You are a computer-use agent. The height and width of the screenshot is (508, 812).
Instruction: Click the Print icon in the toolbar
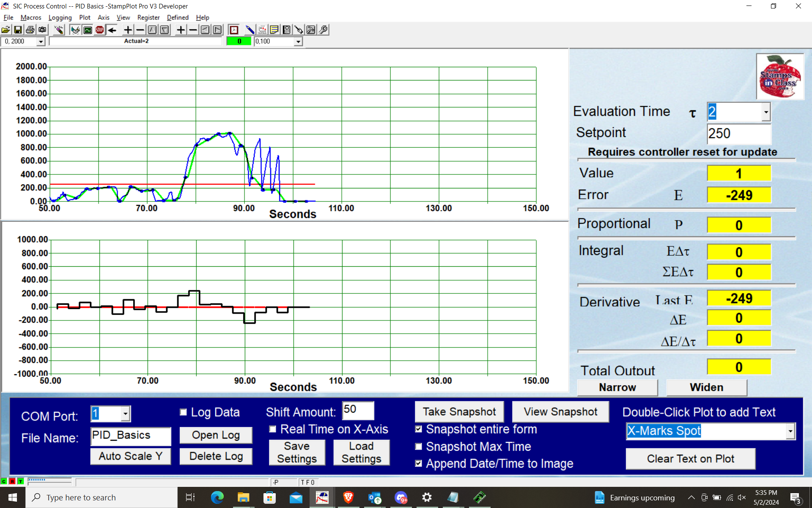[x=30, y=30]
